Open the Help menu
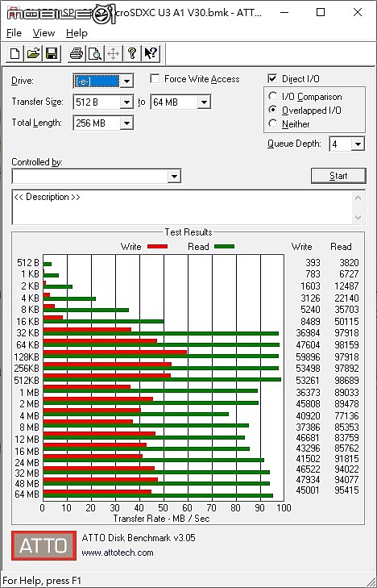Screen dimensions: 377x588 (x=77, y=33)
